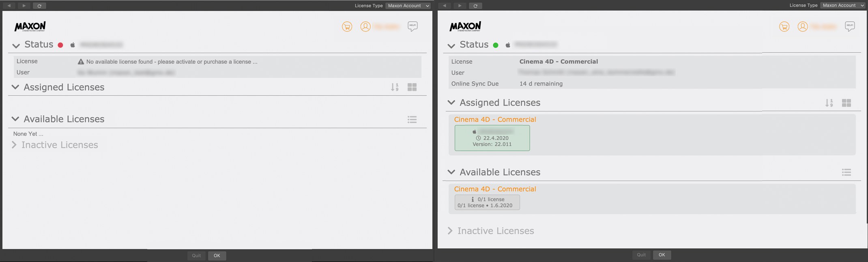Switch available licenses to list view, left window
This screenshot has height=262, width=868.
tap(412, 119)
